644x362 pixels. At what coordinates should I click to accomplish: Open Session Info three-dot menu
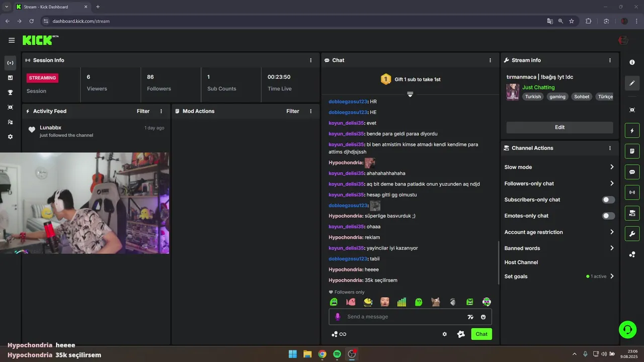[311, 60]
